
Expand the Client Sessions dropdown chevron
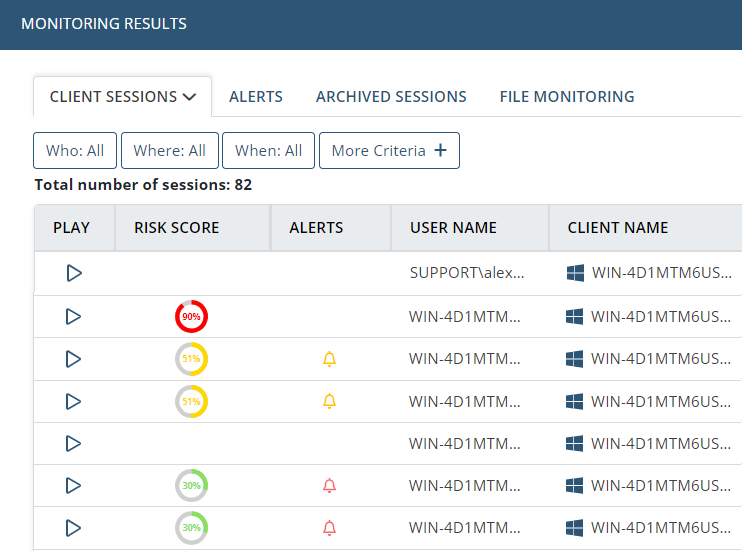click(189, 97)
